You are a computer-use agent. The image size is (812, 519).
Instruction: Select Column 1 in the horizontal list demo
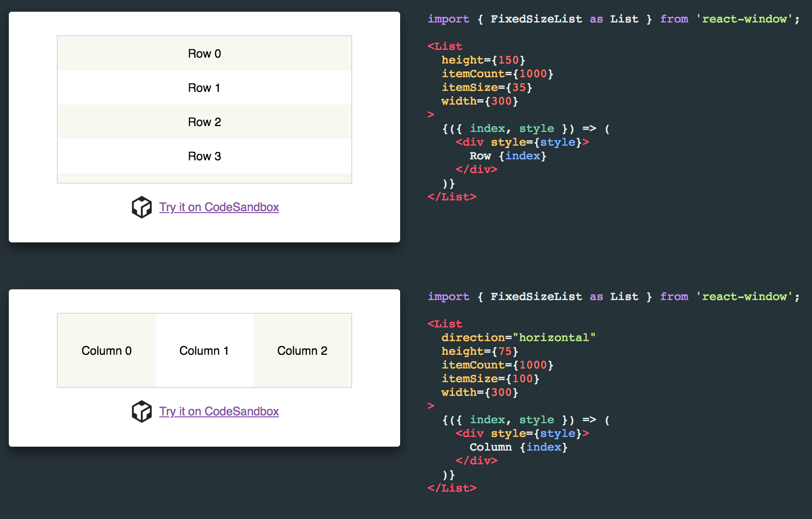click(x=204, y=350)
